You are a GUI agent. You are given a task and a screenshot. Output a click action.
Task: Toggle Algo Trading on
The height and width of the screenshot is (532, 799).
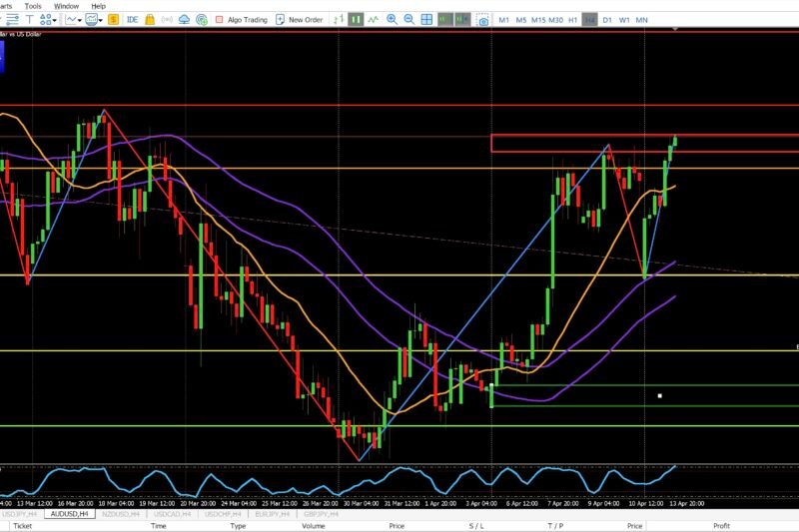pos(241,20)
